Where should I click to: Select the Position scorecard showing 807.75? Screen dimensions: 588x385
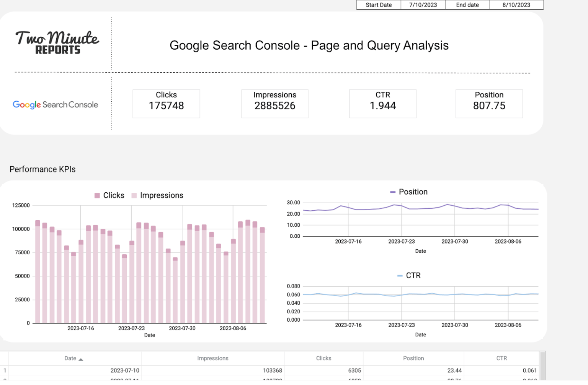tap(489, 104)
